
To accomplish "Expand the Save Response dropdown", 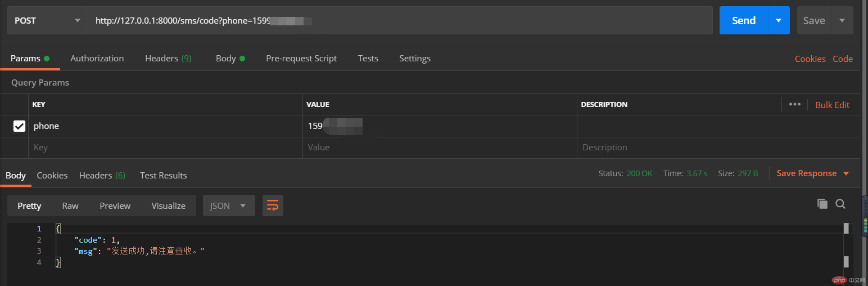I will pos(846,173).
